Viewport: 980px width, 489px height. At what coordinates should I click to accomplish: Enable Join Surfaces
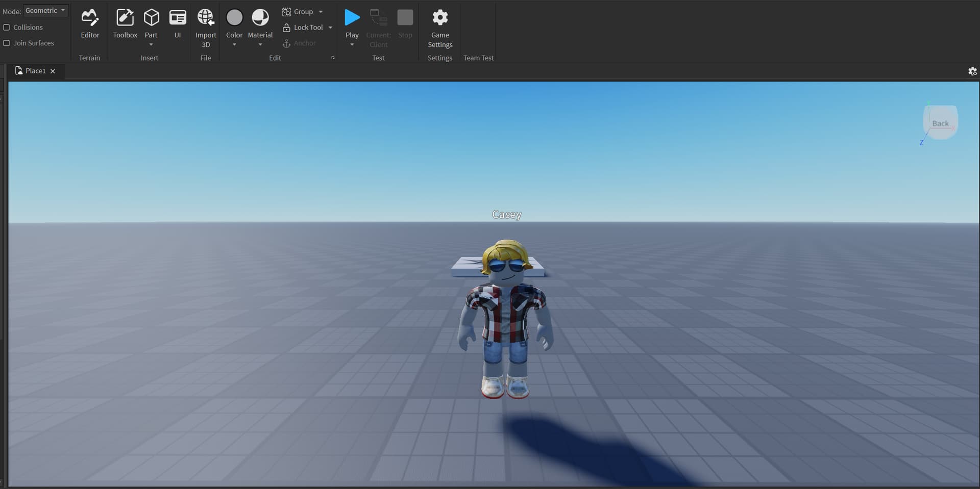point(7,43)
